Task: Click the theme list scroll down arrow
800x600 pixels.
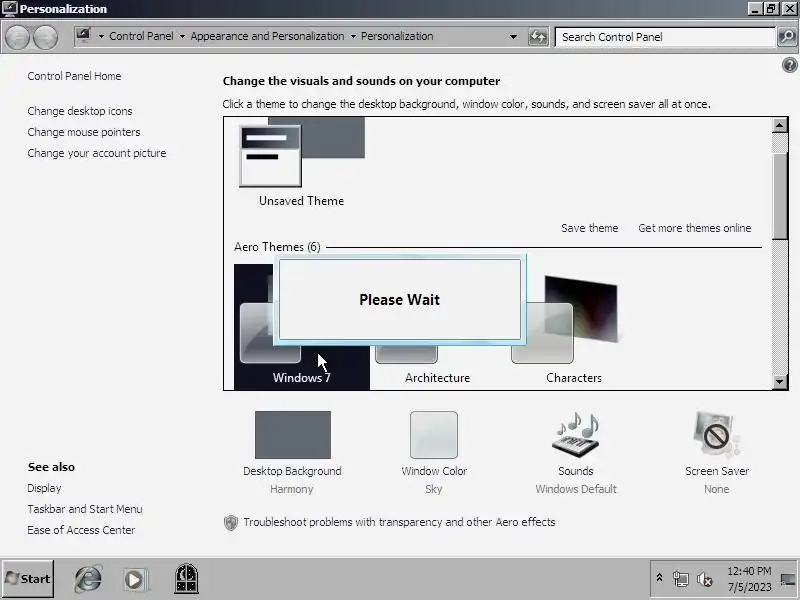Action: 780,382
